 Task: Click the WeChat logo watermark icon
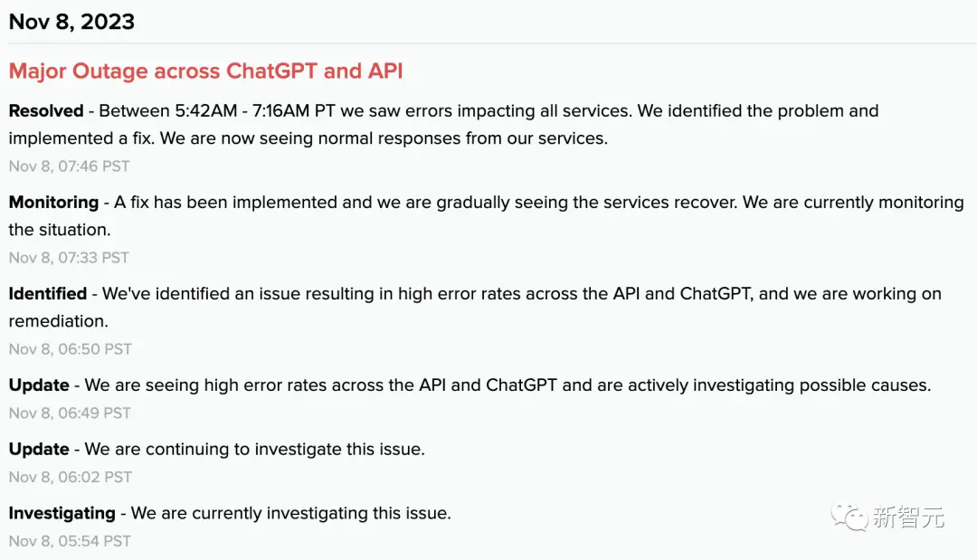[x=849, y=517]
